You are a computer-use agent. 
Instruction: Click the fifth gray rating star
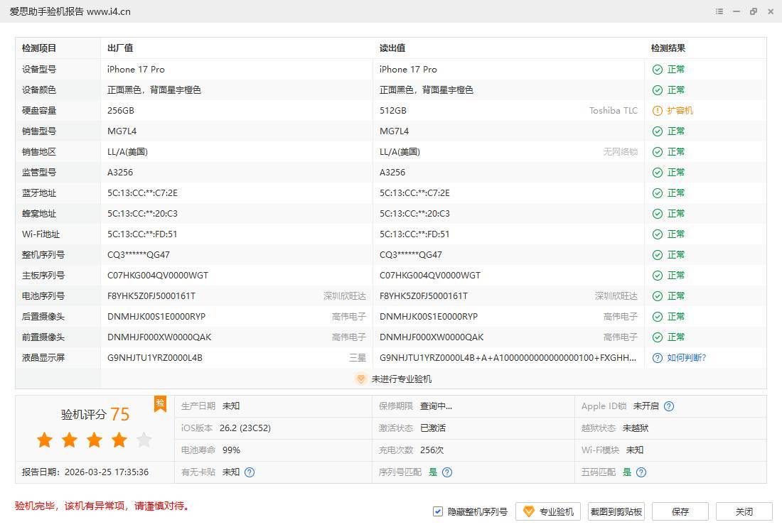[144, 440]
